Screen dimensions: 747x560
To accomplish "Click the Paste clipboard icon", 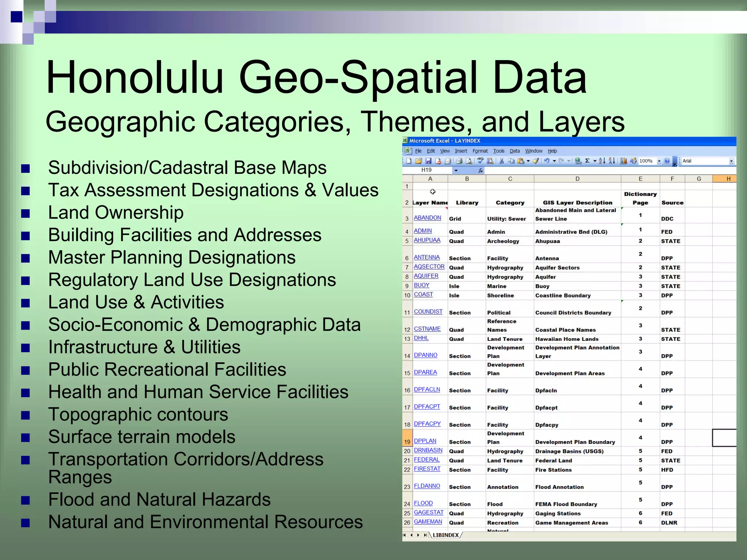I will (521, 161).
